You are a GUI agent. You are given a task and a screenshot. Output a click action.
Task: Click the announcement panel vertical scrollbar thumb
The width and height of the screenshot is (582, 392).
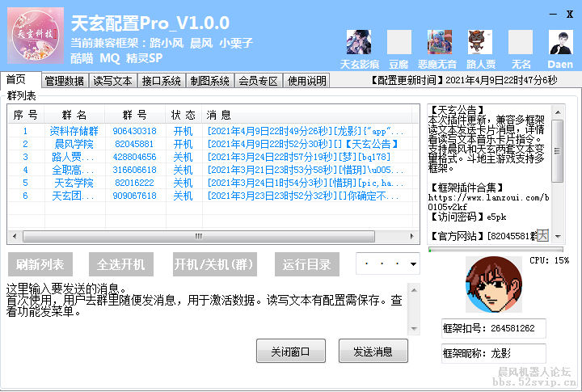coord(558,150)
